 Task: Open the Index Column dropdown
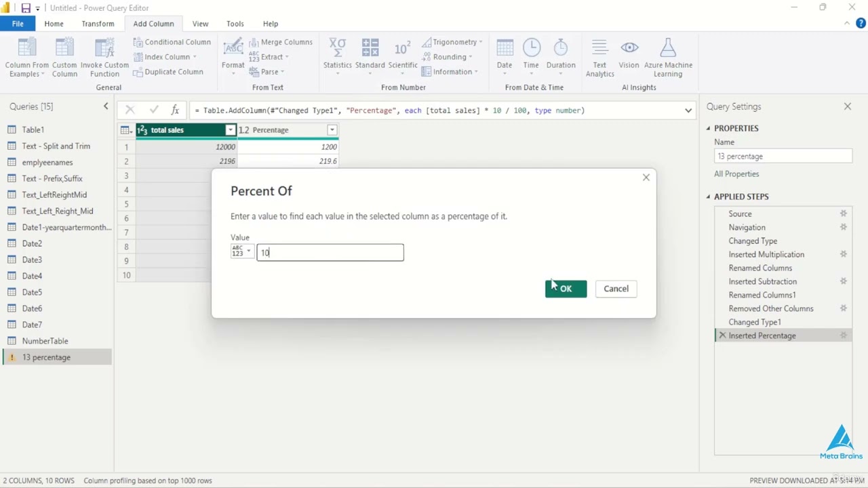click(165, 57)
